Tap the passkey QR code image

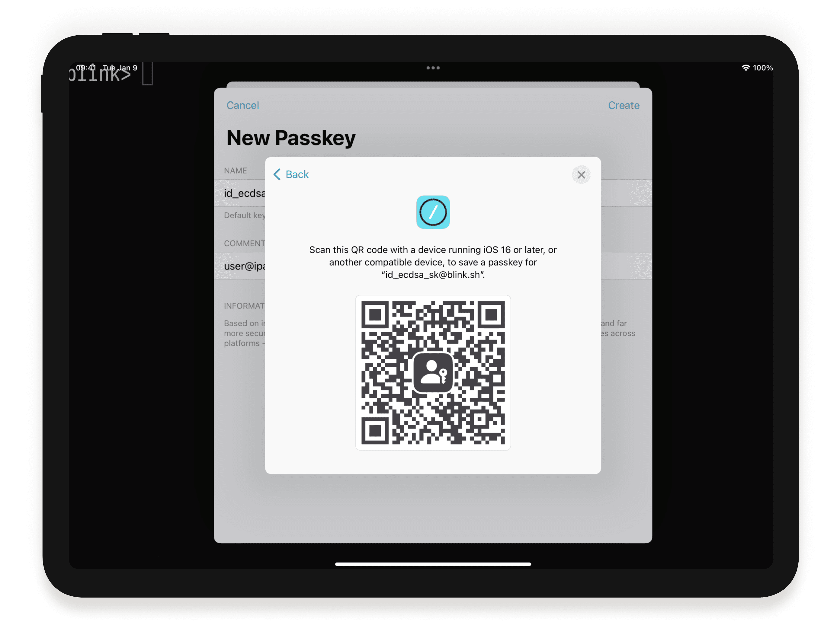click(x=433, y=372)
